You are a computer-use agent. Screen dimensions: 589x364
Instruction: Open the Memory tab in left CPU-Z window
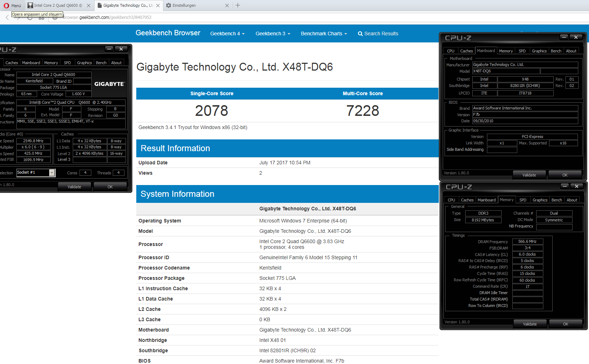pyautogui.click(x=51, y=63)
